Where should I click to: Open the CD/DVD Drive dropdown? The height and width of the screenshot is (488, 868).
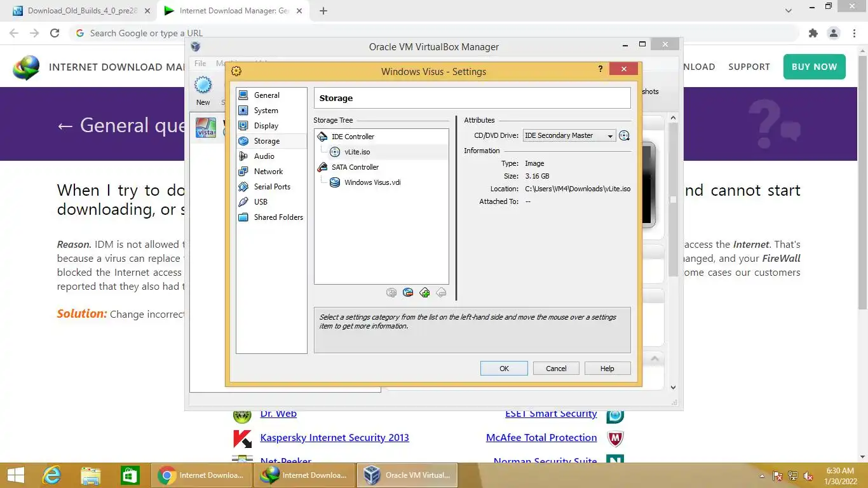(x=569, y=135)
